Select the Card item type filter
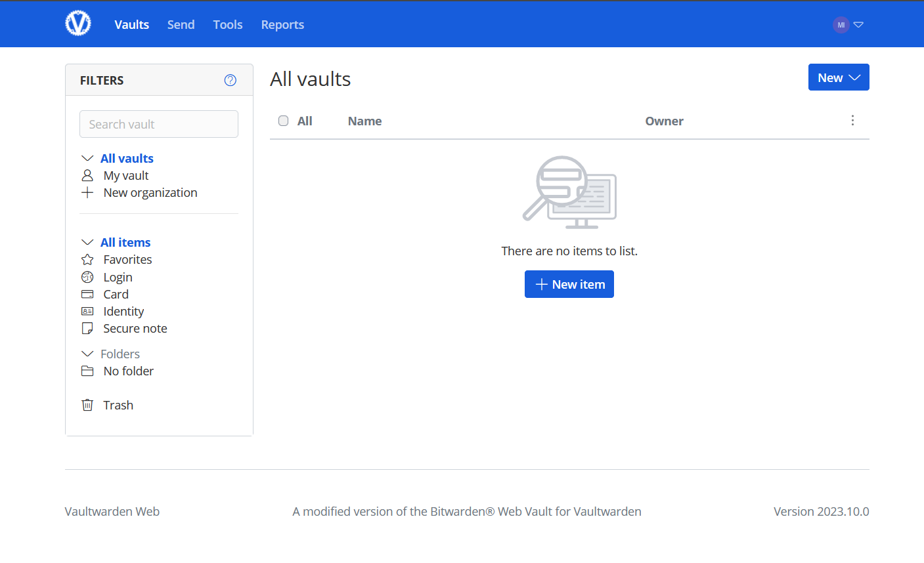This screenshot has height=563, width=924. 115,294
